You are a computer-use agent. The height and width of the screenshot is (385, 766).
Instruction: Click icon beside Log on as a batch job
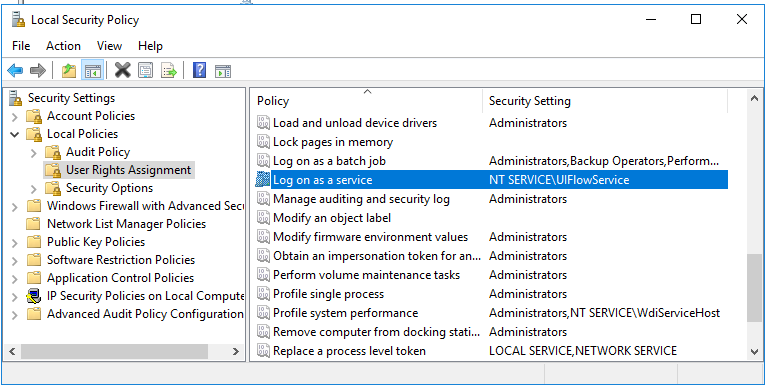(263, 161)
